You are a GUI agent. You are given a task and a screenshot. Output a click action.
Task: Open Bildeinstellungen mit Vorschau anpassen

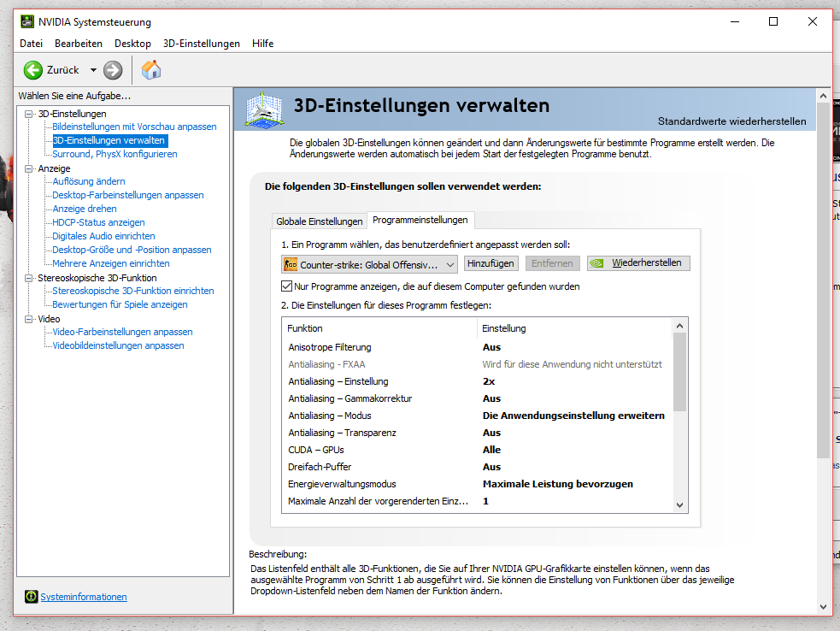pos(134,127)
